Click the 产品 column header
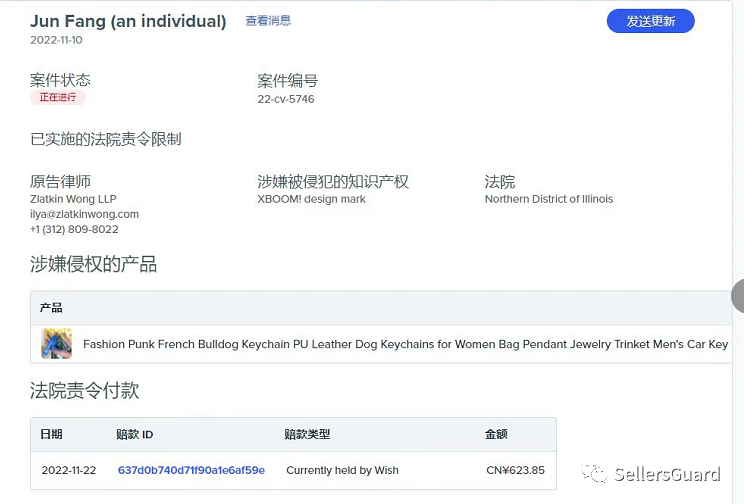The image size is (744, 504). (x=51, y=308)
